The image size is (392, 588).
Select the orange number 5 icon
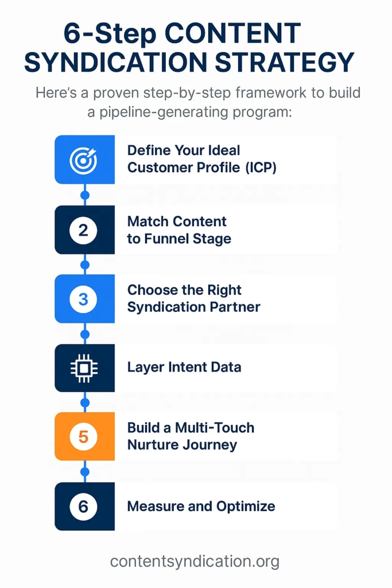pos(84,436)
